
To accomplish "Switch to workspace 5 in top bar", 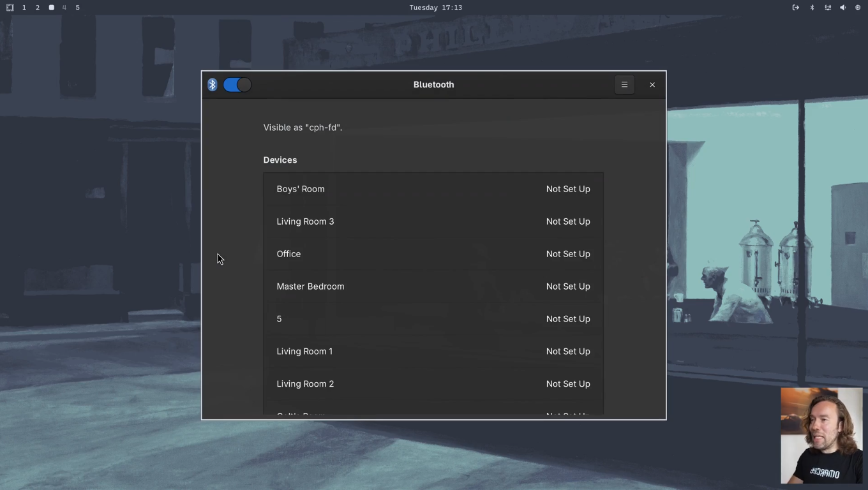I will pos(78,8).
